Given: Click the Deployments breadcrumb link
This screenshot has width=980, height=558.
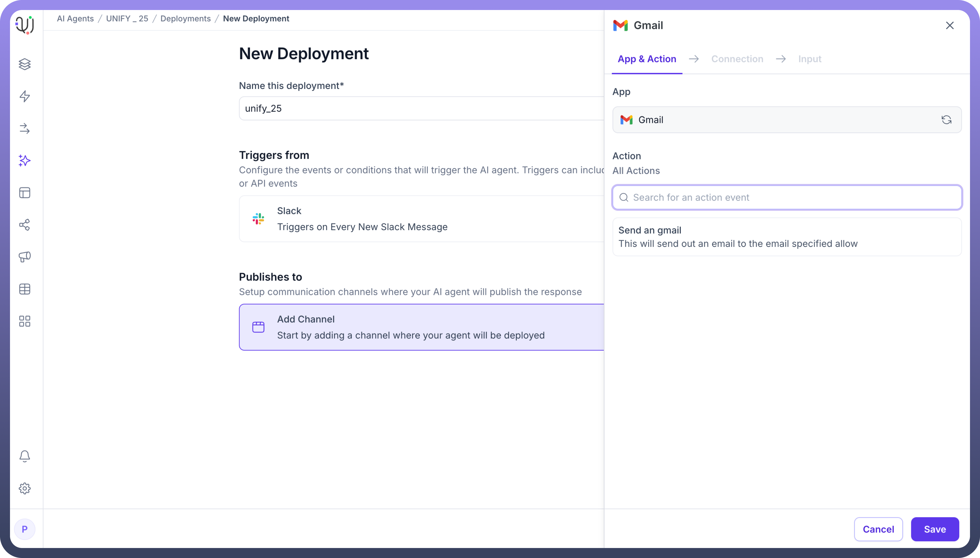Looking at the screenshot, I should (185, 19).
